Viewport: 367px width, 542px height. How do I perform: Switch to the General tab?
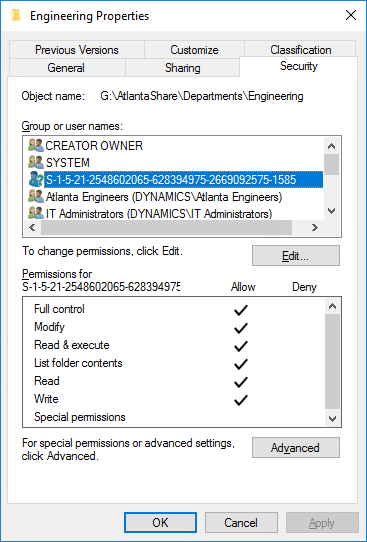click(x=66, y=68)
